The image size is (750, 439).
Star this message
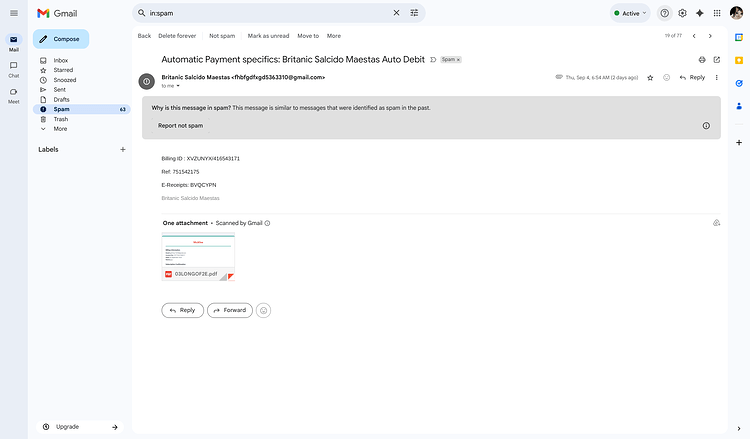pos(650,77)
